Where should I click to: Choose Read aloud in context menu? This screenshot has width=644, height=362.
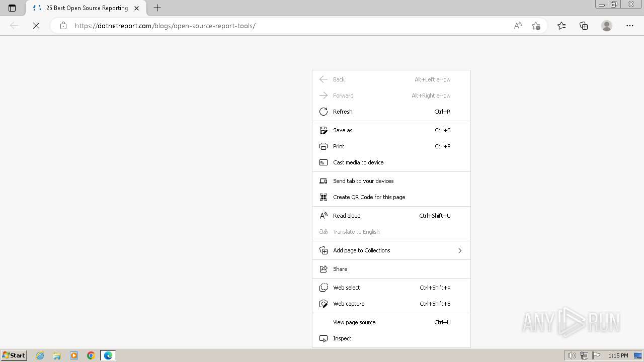pyautogui.click(x=391, y=216)
